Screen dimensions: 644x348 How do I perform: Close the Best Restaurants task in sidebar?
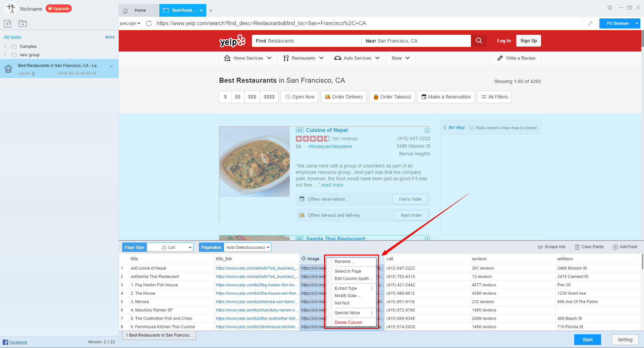tap(111, 66)
